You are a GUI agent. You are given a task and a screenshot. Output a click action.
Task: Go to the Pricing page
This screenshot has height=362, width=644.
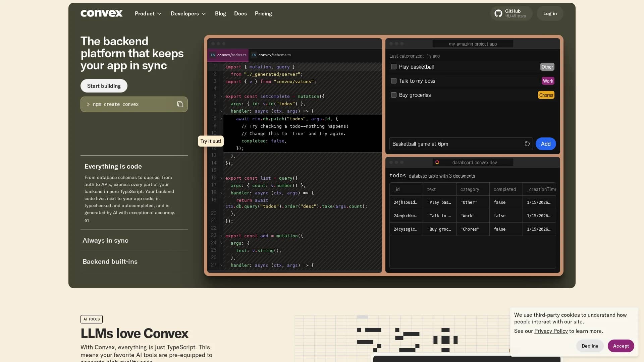pos(263,13)
